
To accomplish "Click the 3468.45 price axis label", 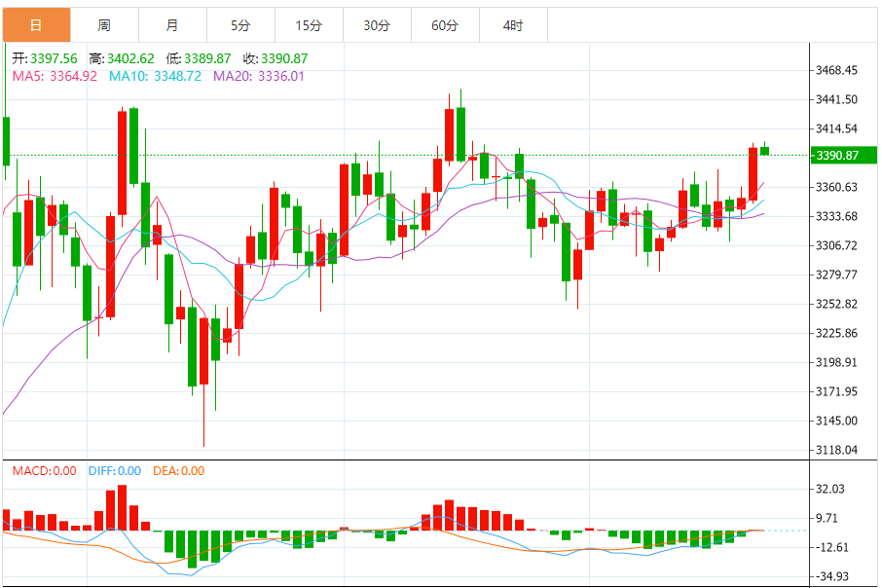I will click(x=836, y=70).
